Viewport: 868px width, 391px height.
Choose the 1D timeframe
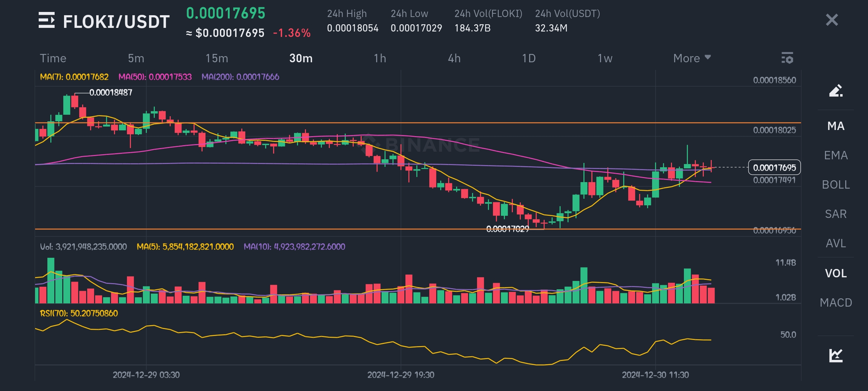(528, 58)
